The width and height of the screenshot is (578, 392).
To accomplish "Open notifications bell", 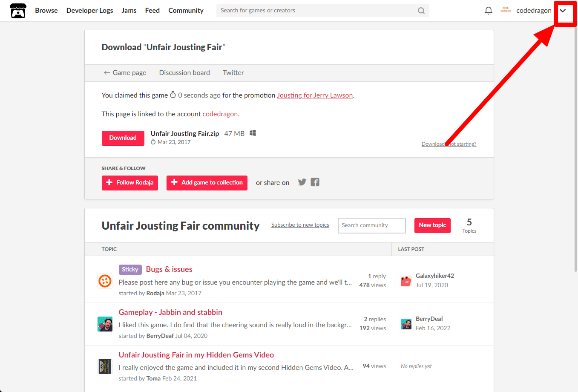I will [489, 11].
